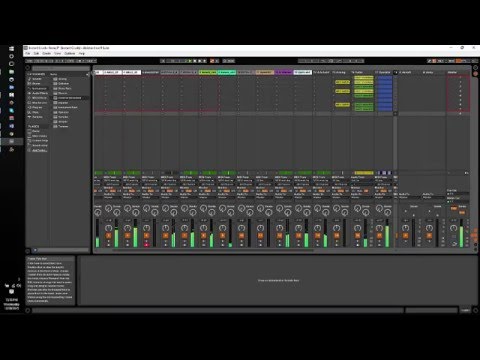Image resolution: width=480 pixels, height=360 pixels.
Task: Select Operator in browser instrument list
Action: [63, 112]
